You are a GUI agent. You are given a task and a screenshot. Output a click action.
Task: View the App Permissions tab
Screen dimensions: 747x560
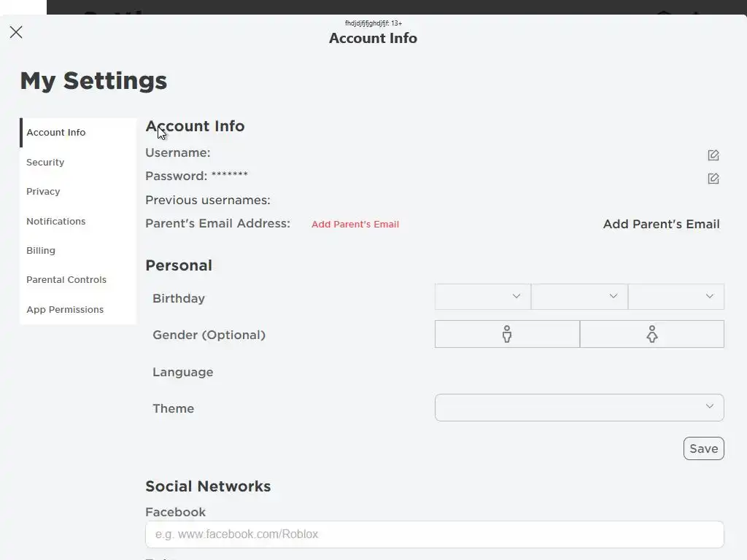(65, 310)
